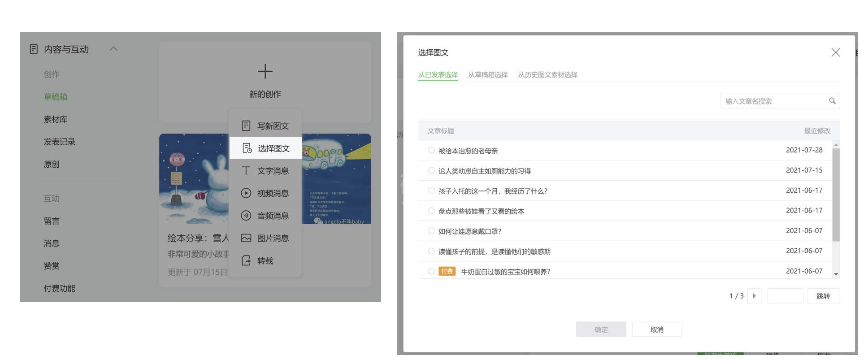Choose 视频消息 from the creation menu
This screenshot has width=868, height=364.
[265, 193]
